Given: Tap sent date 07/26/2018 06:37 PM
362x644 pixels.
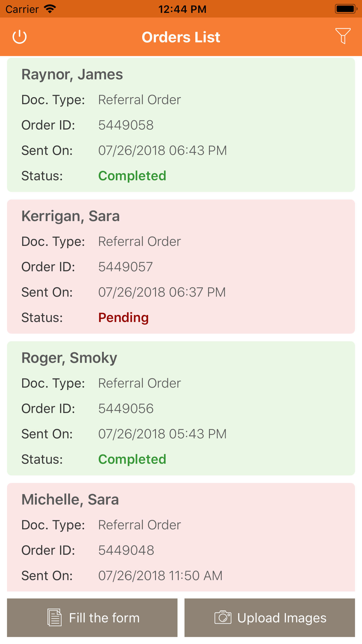Looking at the screenshot, I should pyautogui.click(x=162, y=292).
